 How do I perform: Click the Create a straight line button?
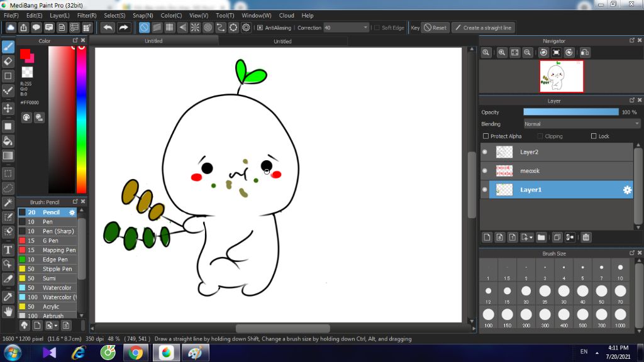[x=483, y=28]
